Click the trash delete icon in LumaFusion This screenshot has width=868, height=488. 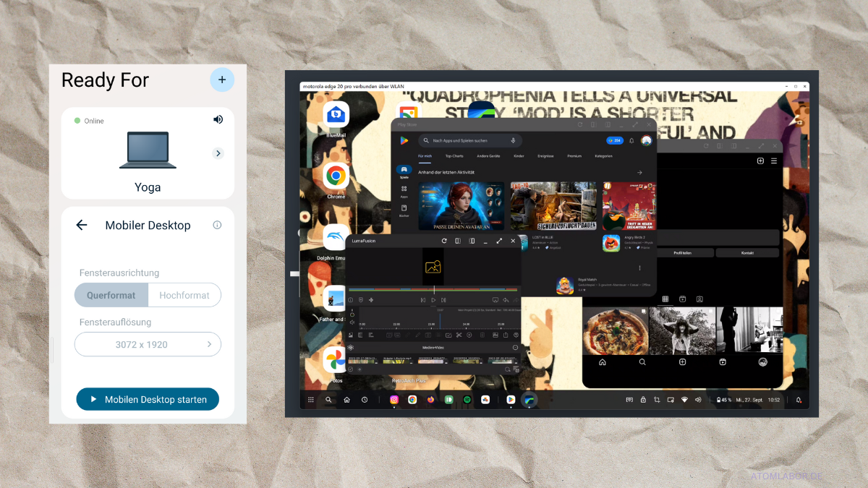[482, 335]
